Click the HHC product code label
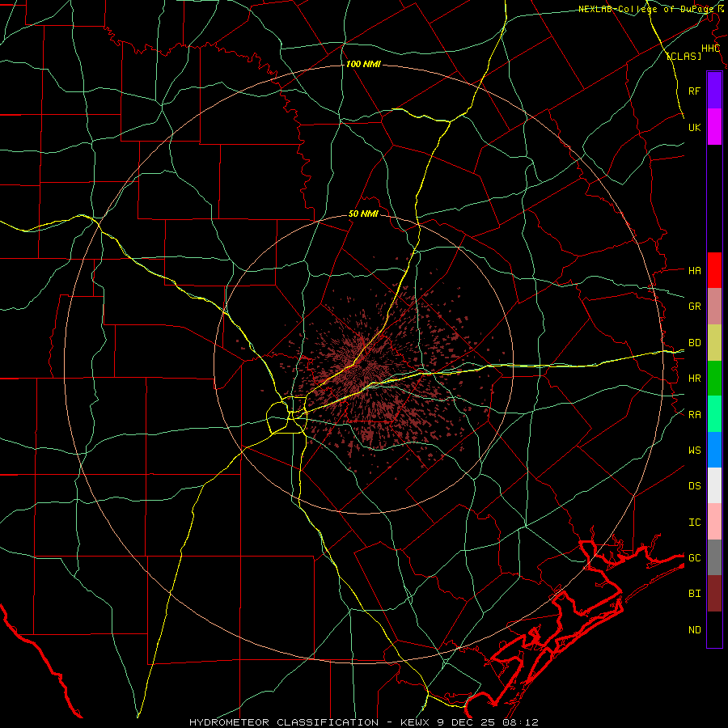This screenshot has width=728, height=728. pos(710,49)
